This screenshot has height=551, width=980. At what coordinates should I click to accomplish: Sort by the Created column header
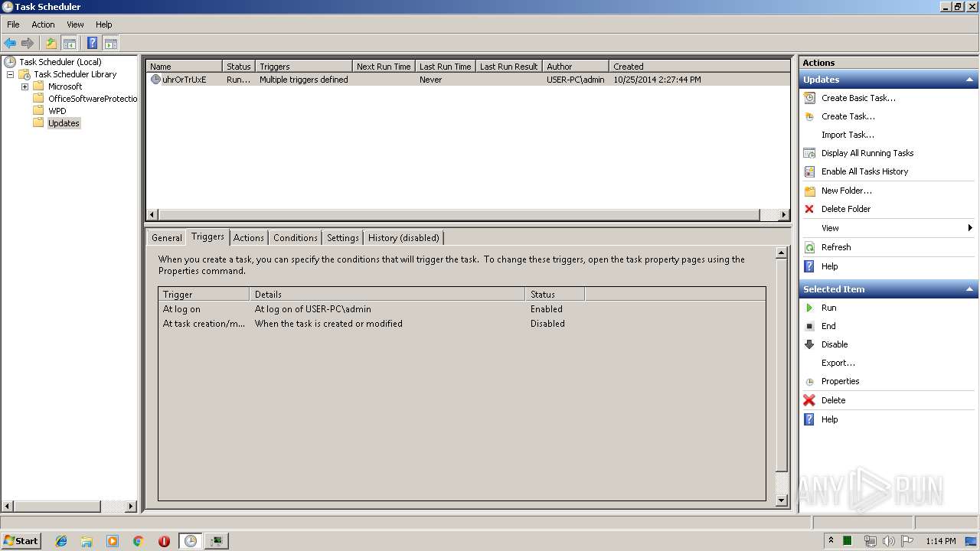coord(699,67)
